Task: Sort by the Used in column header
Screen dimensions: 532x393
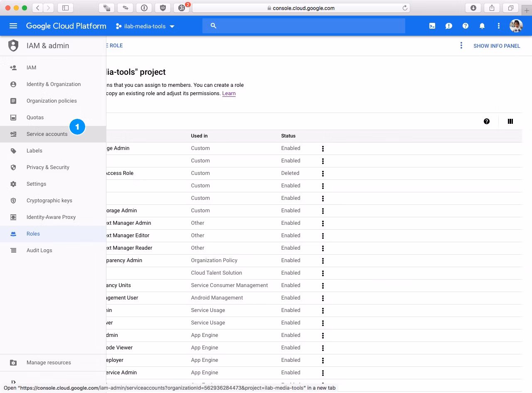Action: (x=199, y=136)
